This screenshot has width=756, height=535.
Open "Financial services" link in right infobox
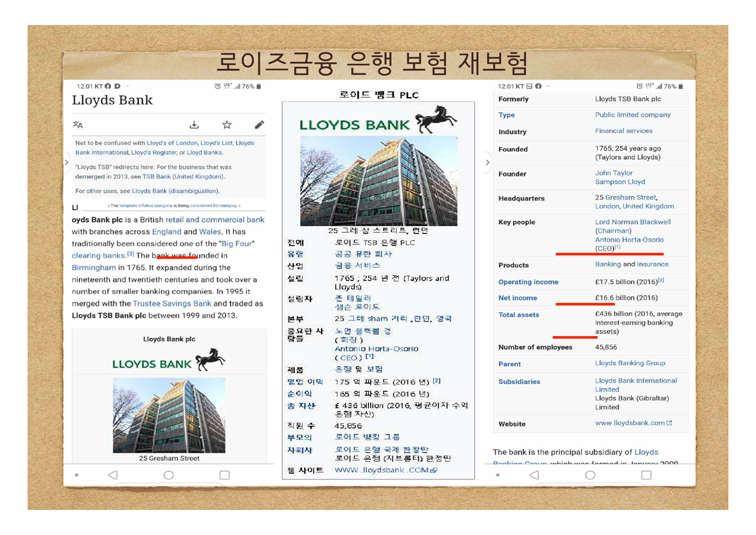[623, 131]
